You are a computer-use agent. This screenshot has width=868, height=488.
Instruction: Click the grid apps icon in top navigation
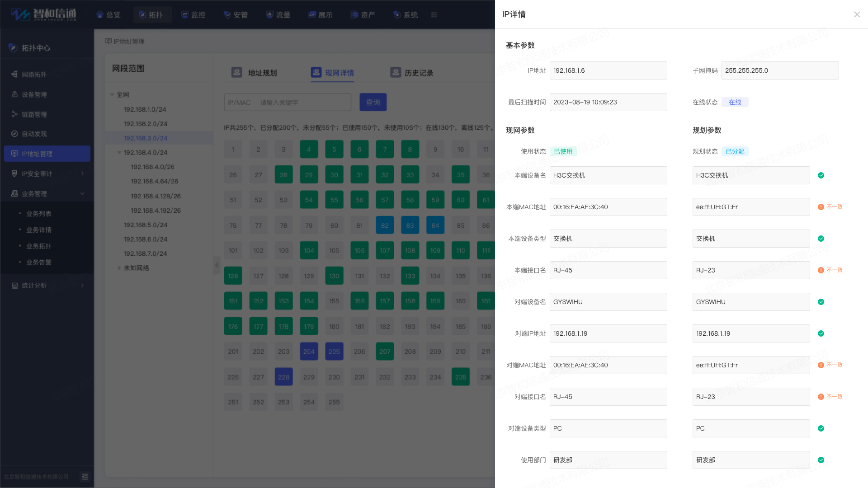[434, 15]
